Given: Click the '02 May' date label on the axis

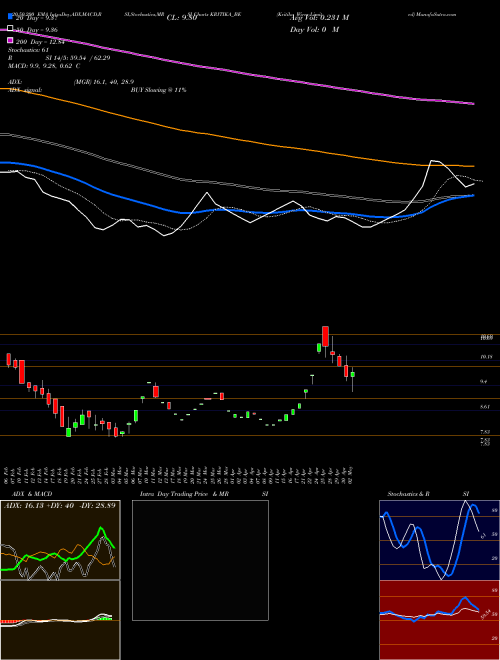Looking at the screenshot, I should (x=353, y=474).
